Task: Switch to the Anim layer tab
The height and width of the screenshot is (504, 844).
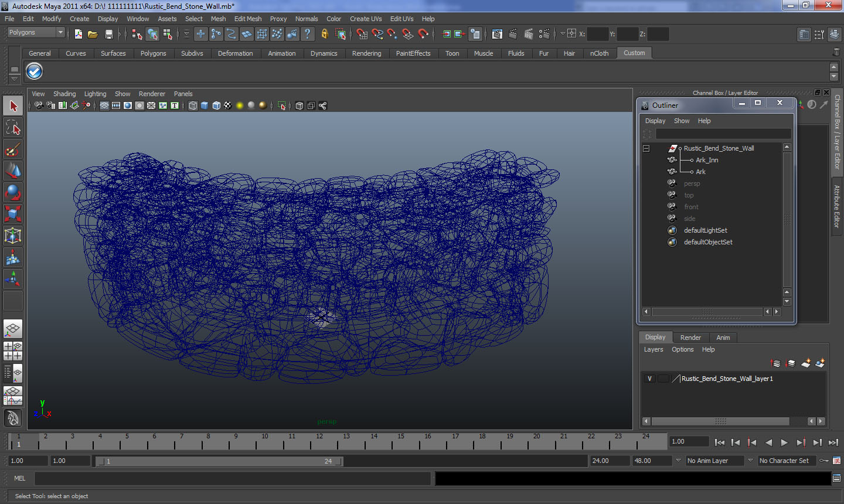Action: tap(723, 338)
